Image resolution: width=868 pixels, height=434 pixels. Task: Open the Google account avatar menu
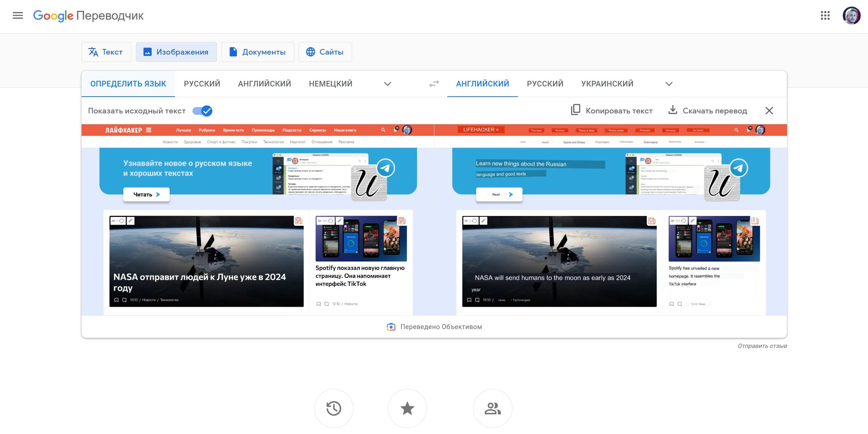[x=851, y=15]
